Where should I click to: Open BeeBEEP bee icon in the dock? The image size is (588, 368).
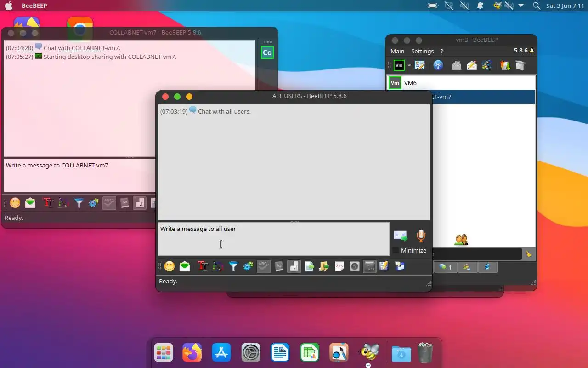click(368, 353)
